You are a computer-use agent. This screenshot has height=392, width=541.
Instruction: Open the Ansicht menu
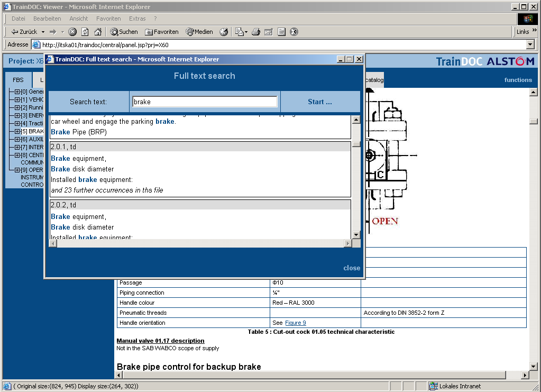coord(79,19)
